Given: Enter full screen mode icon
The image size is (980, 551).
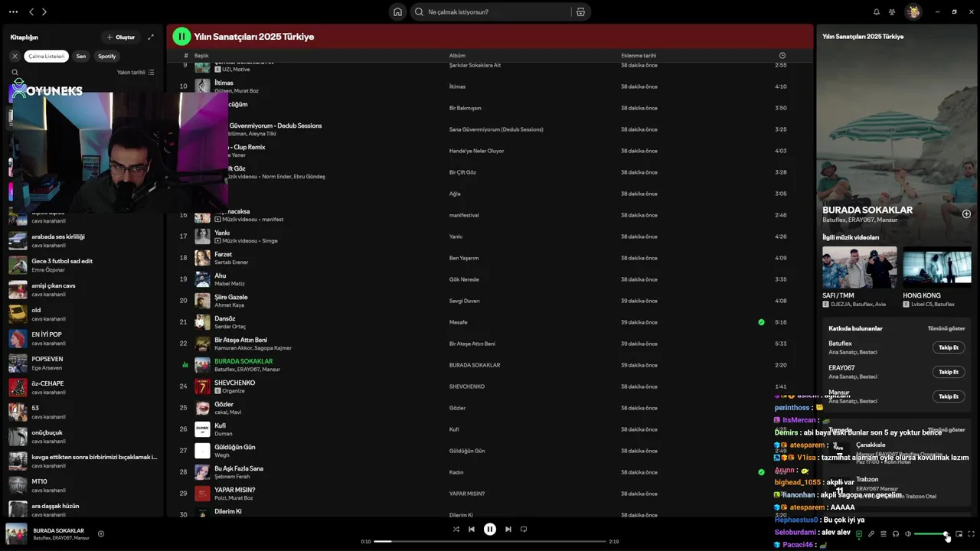Looking at the screenshot, I should pyautogui.click(x=971, y=534).
